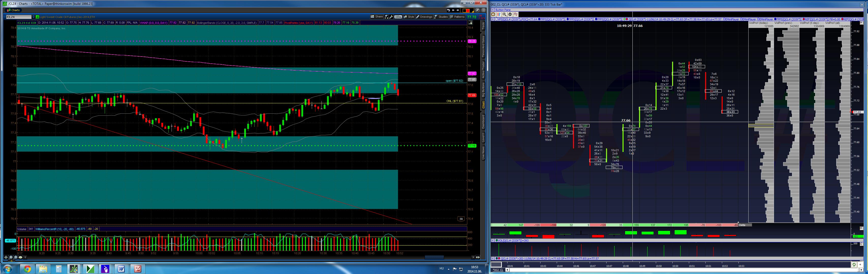Open the Live News side tab

[x=483, y=153]
